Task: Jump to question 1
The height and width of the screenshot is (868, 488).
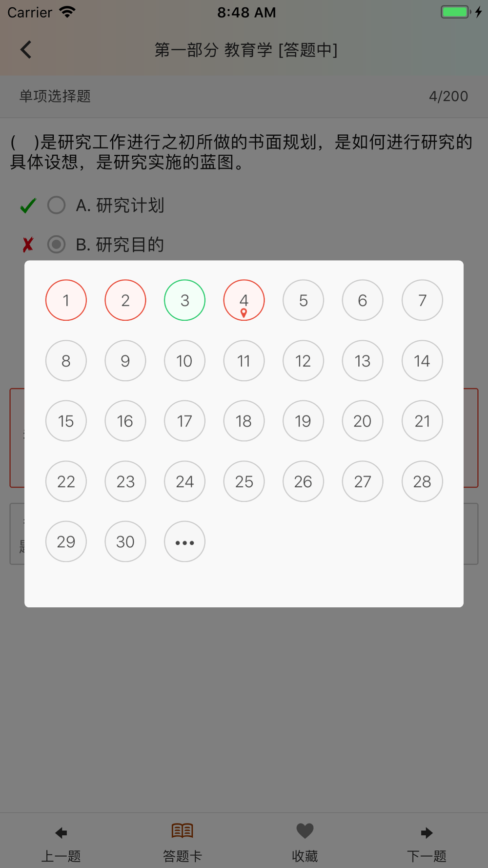Action: coord(66,300)
